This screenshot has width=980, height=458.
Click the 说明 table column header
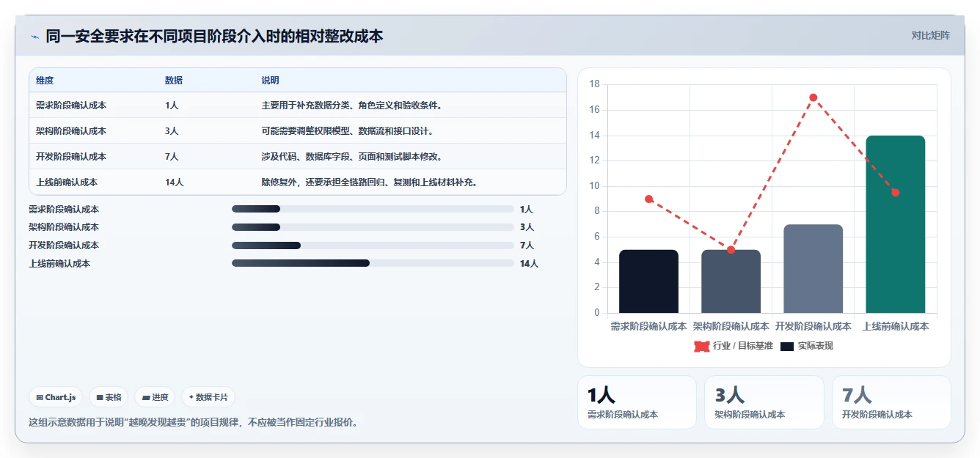tap(270, 81)
